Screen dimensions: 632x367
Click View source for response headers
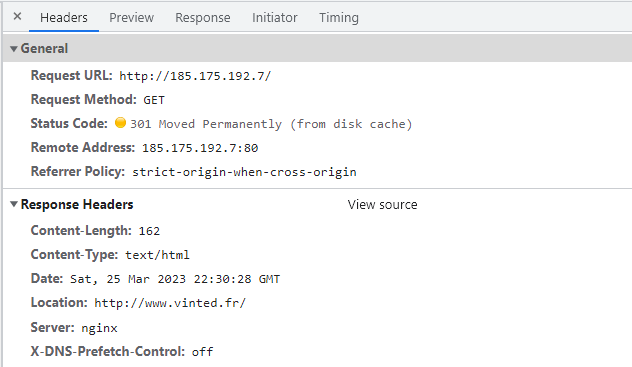pos(383,205)
